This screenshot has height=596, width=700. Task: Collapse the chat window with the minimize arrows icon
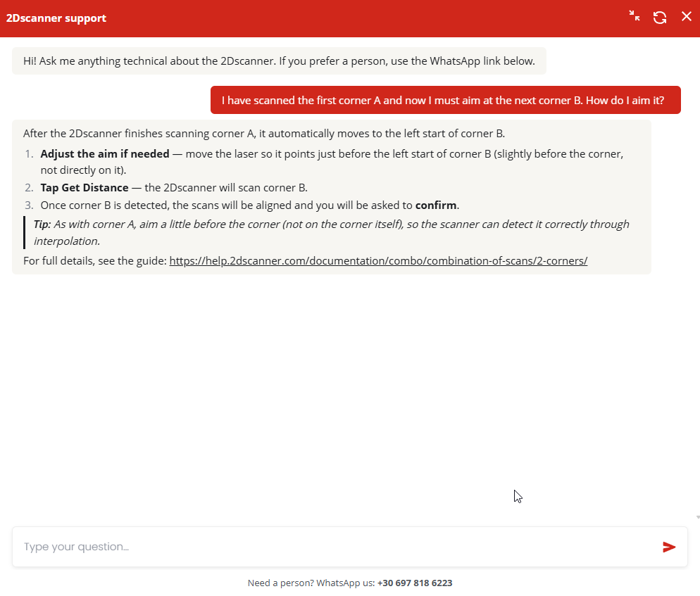635,16
